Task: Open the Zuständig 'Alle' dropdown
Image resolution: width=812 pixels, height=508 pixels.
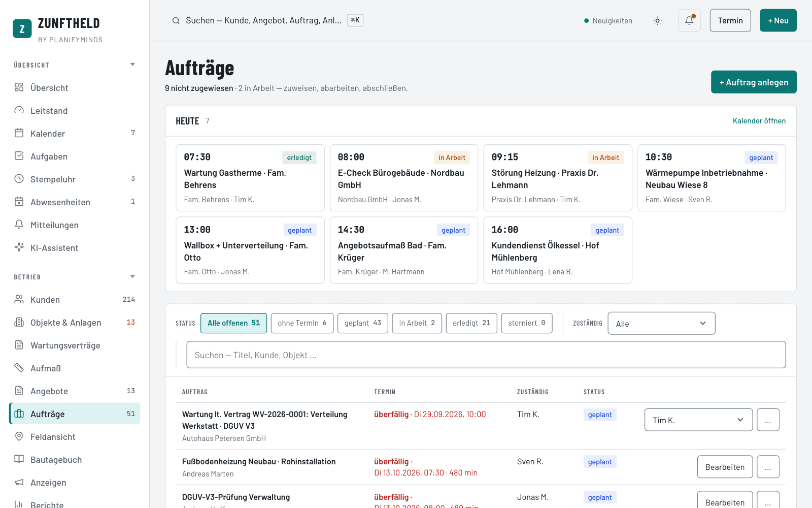Action: coord(661,324)
